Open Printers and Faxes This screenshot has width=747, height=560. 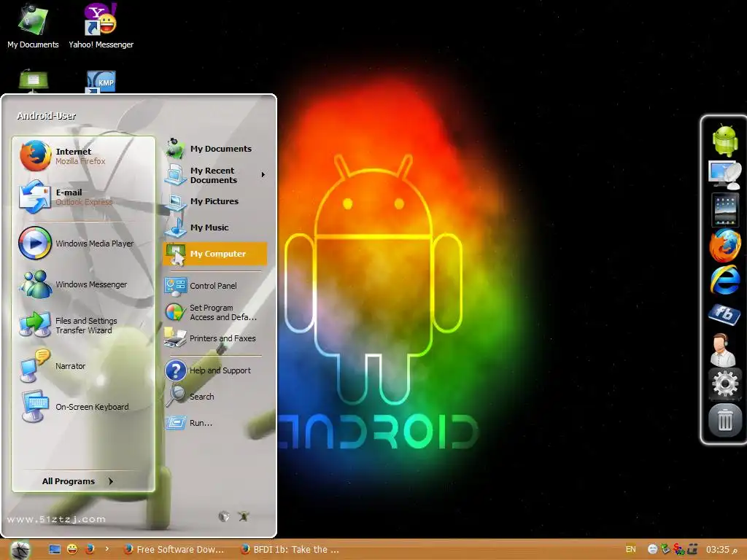point(215,338)
